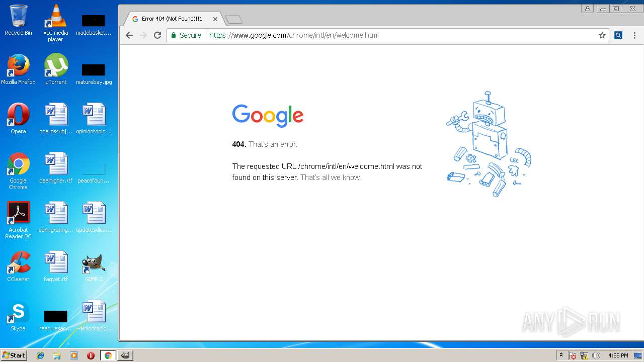
Task: Go back using the browser back arrow
Action: (129, 35)
